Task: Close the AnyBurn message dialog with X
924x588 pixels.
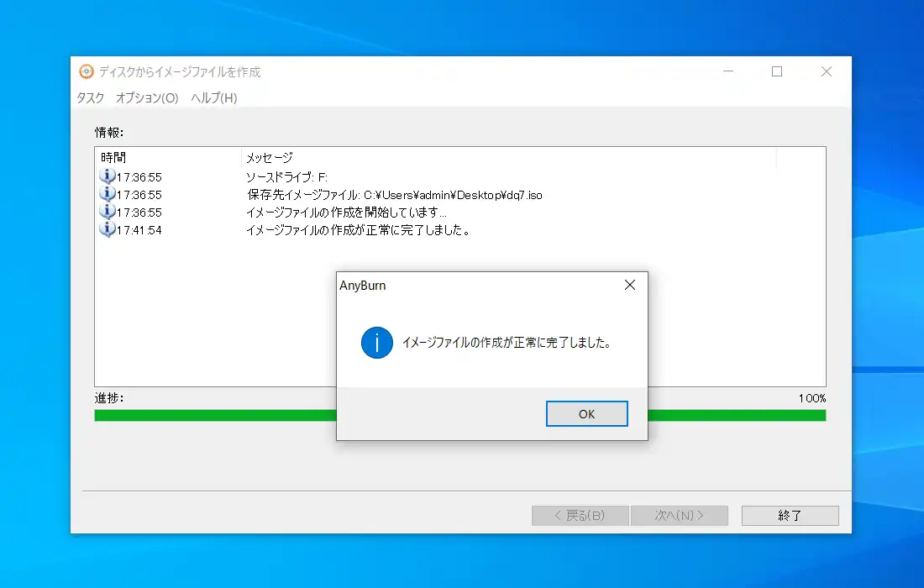Action: pos(630,286)
